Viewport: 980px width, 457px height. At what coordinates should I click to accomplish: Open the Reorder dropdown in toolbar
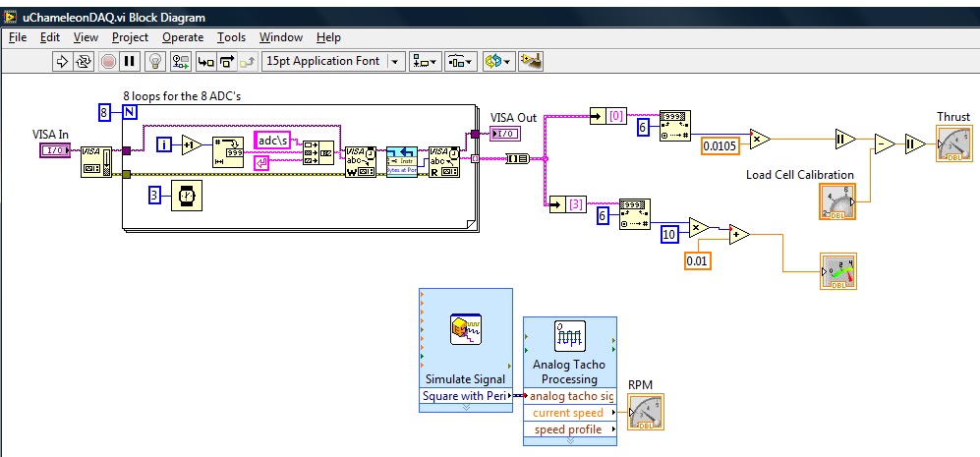point(497,61)
